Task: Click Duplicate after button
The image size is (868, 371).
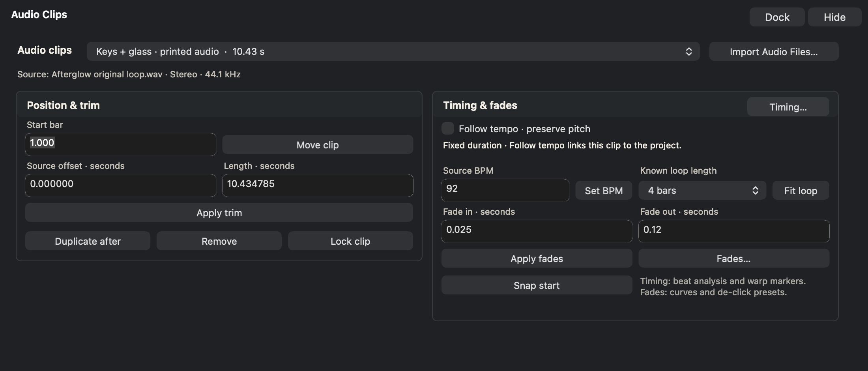Action: (88, 241)
